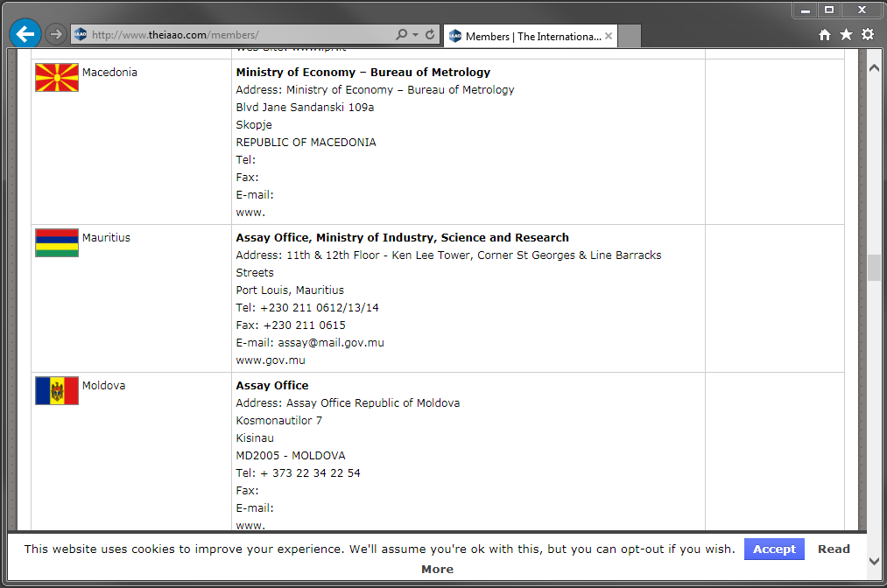The width and height of the screenshot is (887, 588).
Task: Click the Mauritius flag image
Action: tap(57, 243)
